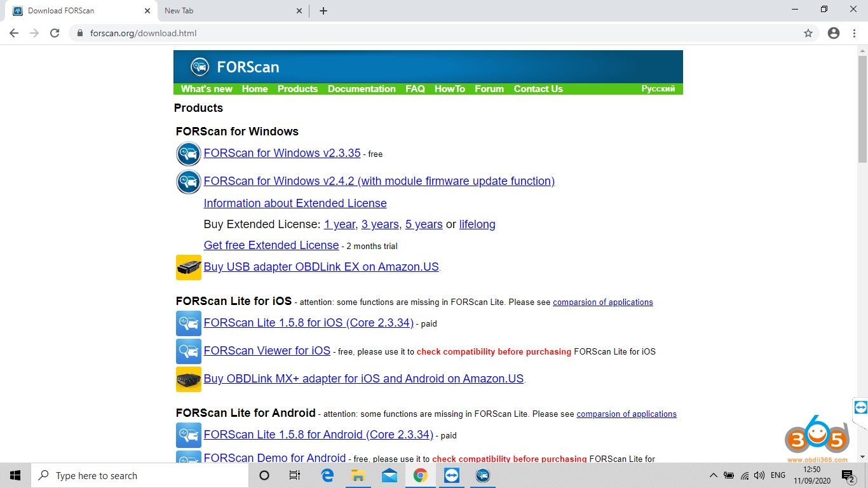868x488 pixels.
Task: Open notification center icon
Action: point(848,475)
